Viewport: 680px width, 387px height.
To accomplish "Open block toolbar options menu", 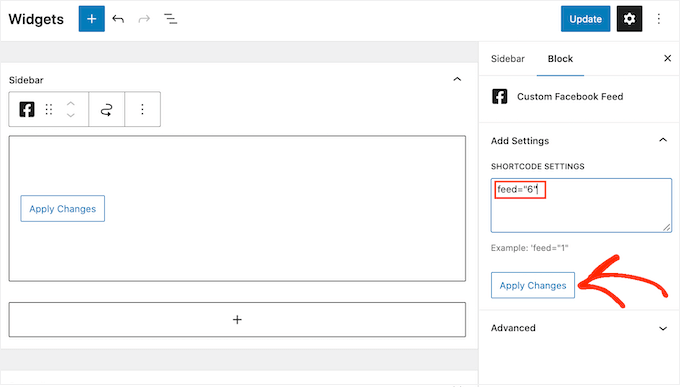I will point(142,109).
